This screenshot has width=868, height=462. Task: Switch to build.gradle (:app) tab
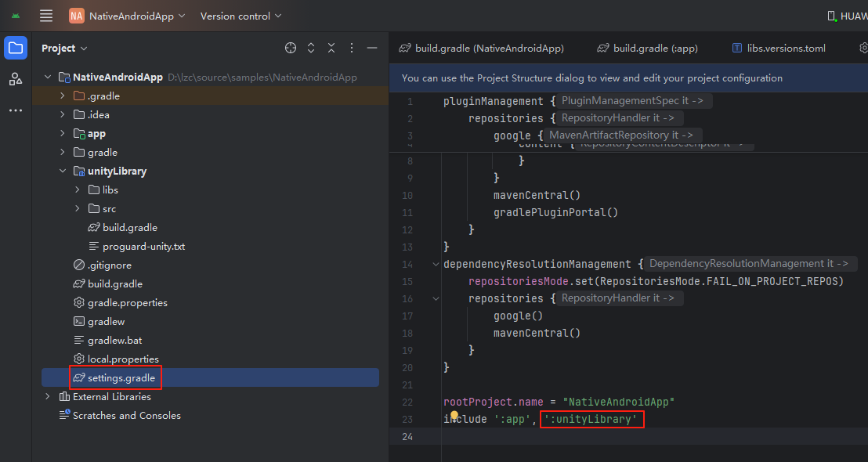tap(648, 48)
